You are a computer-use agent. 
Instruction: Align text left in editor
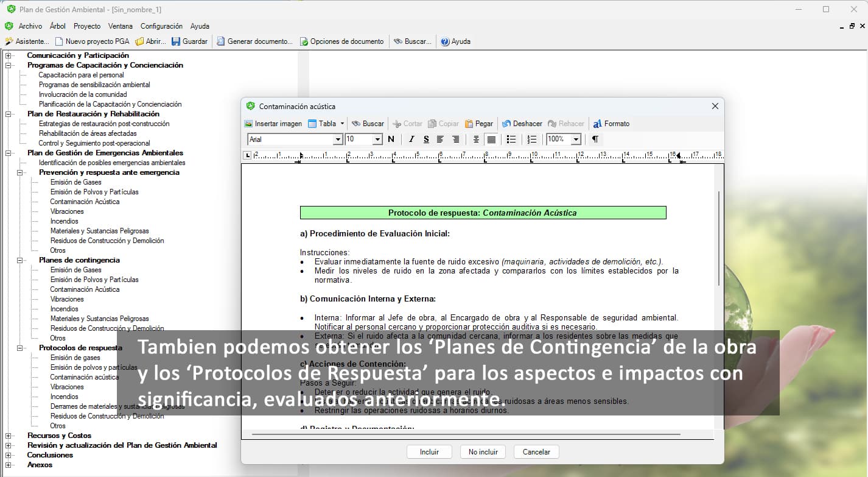point(440,140)
